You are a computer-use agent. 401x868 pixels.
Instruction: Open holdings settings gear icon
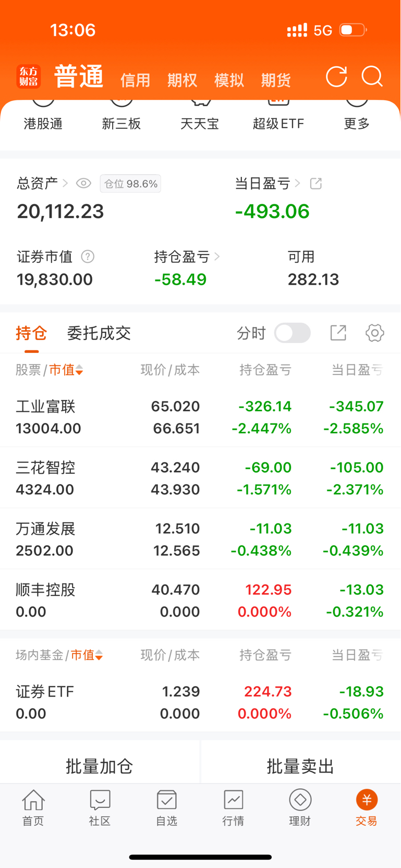click(x=375, y=333)
